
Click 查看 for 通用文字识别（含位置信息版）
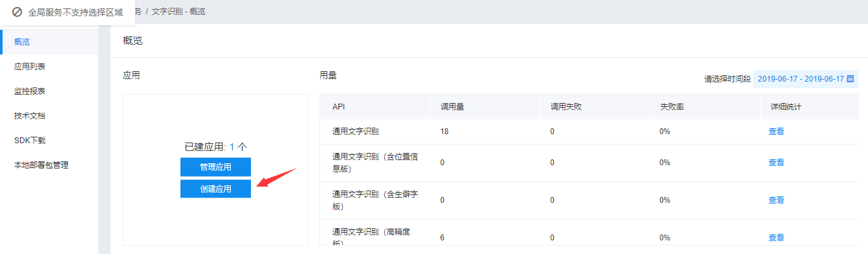coord(776,163)
